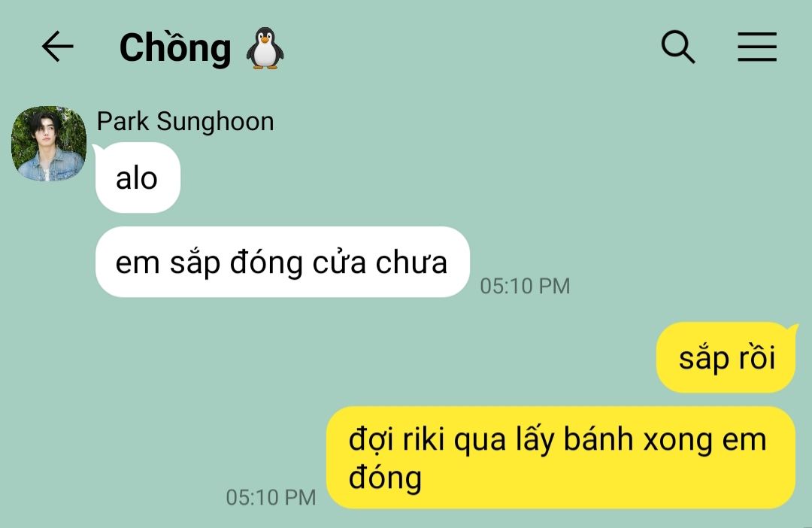
Task: Open the hamburger menu in the header
Action: (x=756, y=47)
